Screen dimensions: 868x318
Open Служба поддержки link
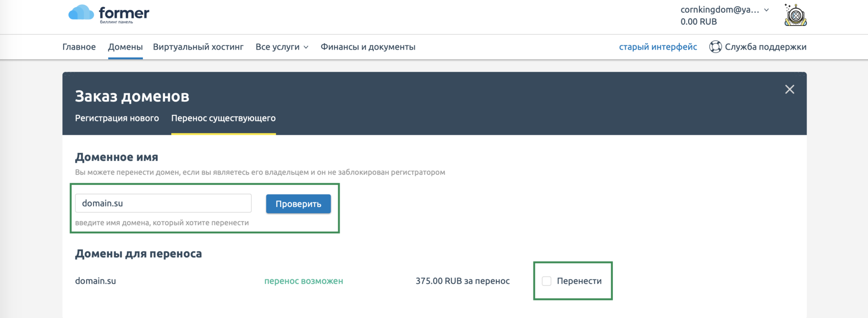coord(765,47)
